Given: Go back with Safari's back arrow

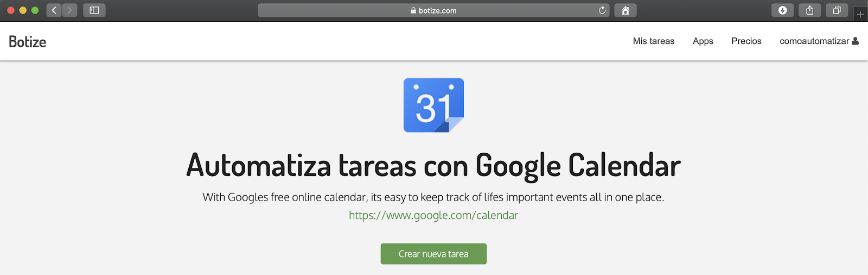Looking at the screenshot, I should (x=54, y=10).
